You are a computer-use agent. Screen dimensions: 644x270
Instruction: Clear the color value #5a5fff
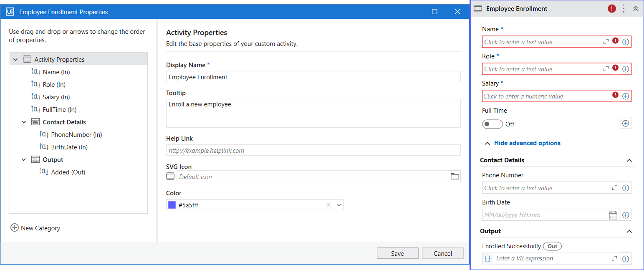(328, 205)
